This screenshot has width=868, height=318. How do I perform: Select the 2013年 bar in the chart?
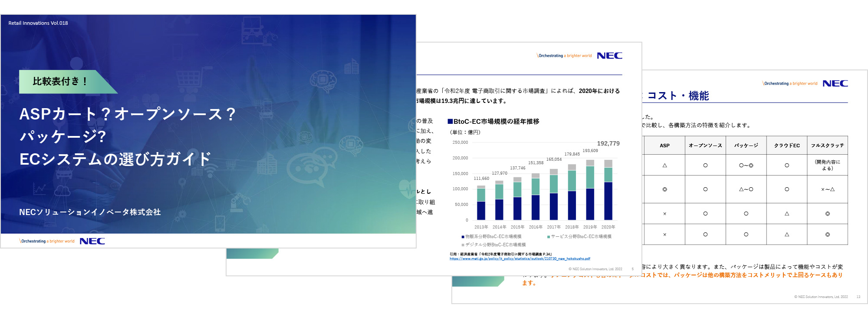coord(481,203)
